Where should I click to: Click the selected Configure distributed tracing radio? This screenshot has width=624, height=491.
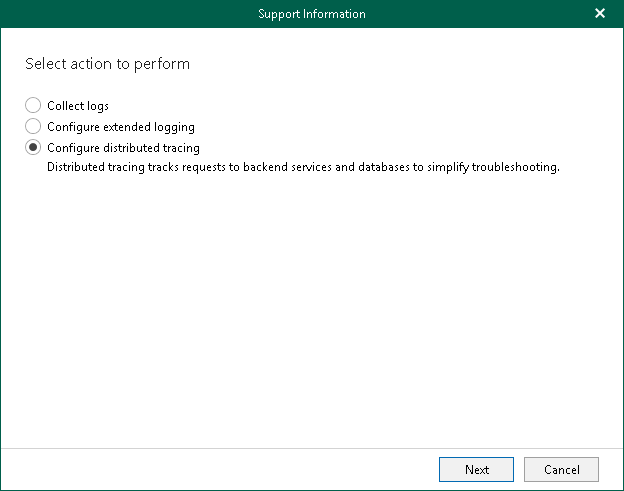pos(33,148)
